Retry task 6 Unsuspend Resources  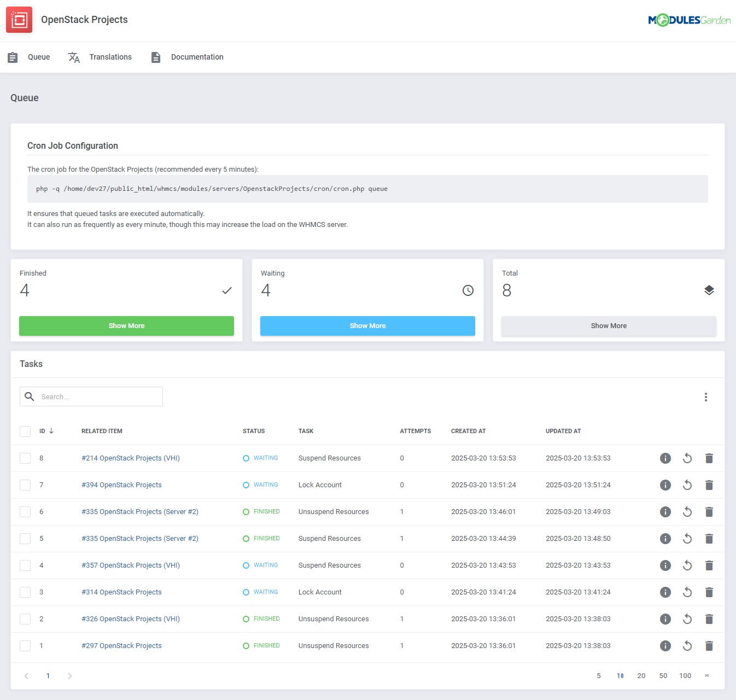tap(687, 512)
